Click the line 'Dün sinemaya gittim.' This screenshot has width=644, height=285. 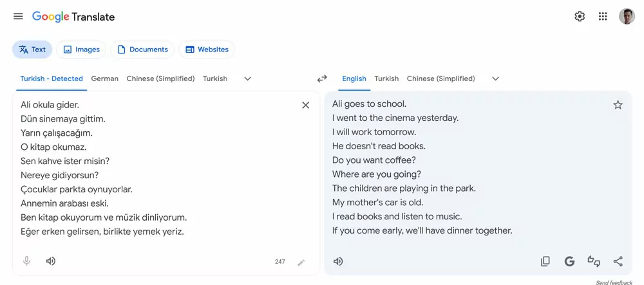pos(63,119)
